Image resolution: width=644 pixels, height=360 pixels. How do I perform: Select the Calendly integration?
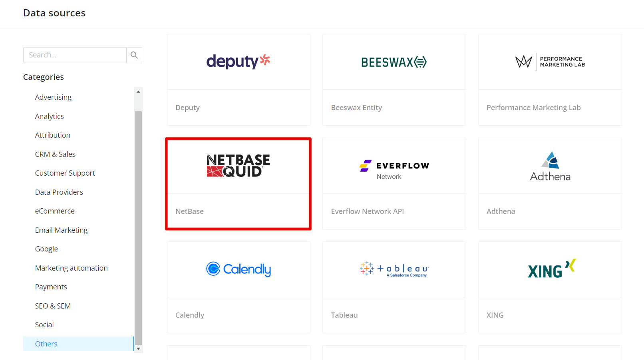click(x=239, y=287)
